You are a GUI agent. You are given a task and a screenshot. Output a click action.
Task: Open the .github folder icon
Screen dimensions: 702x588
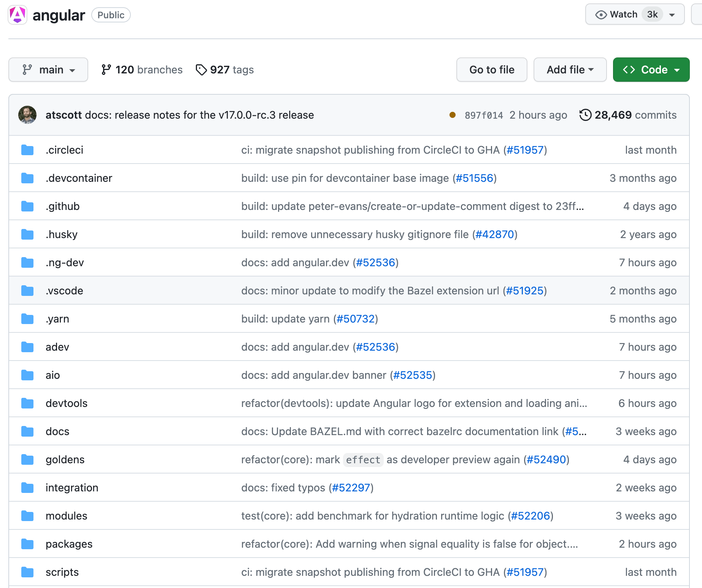pyautogui.click(x=27, y=206)
